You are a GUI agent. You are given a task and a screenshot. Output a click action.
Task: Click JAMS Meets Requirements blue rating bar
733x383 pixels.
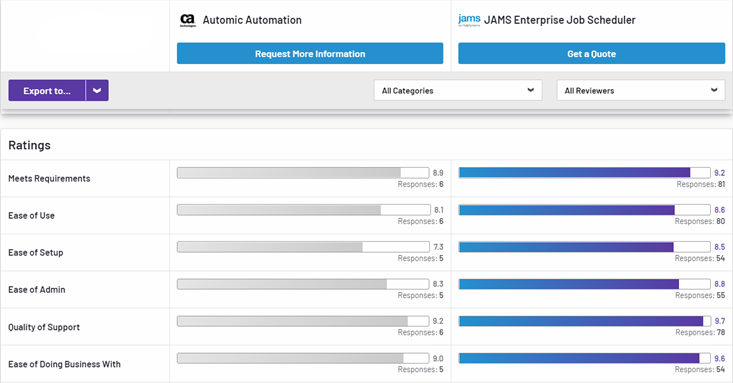[584, 173]
